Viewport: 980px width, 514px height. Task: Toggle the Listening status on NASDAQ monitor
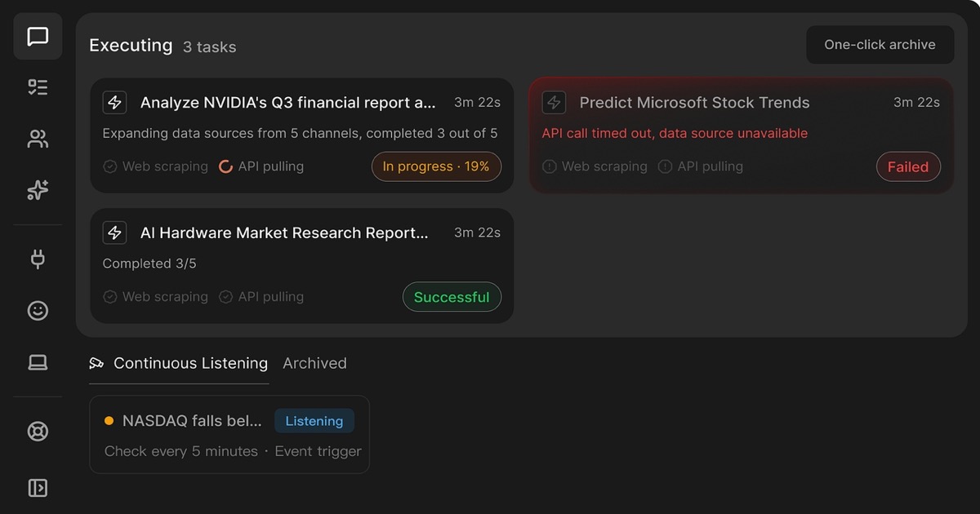coord(314,421)
